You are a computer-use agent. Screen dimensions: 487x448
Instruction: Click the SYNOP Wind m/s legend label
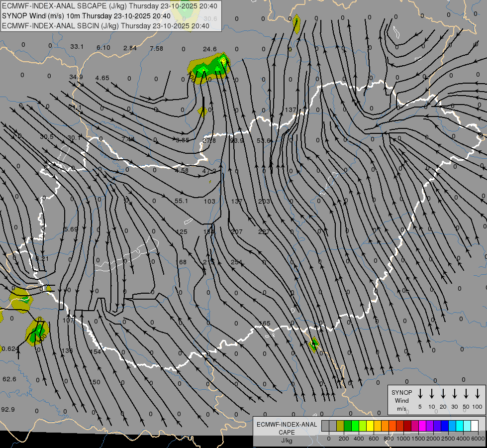click(401, 400)
